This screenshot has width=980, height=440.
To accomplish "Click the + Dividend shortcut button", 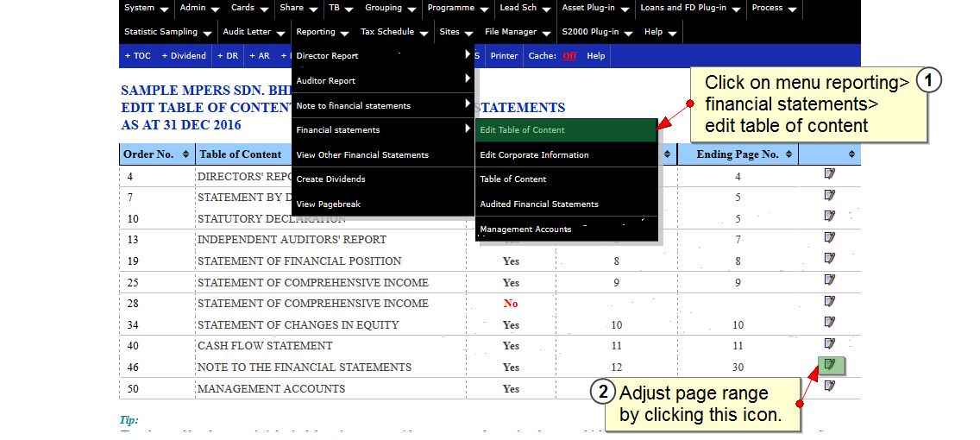I will (x=184, y=56).
